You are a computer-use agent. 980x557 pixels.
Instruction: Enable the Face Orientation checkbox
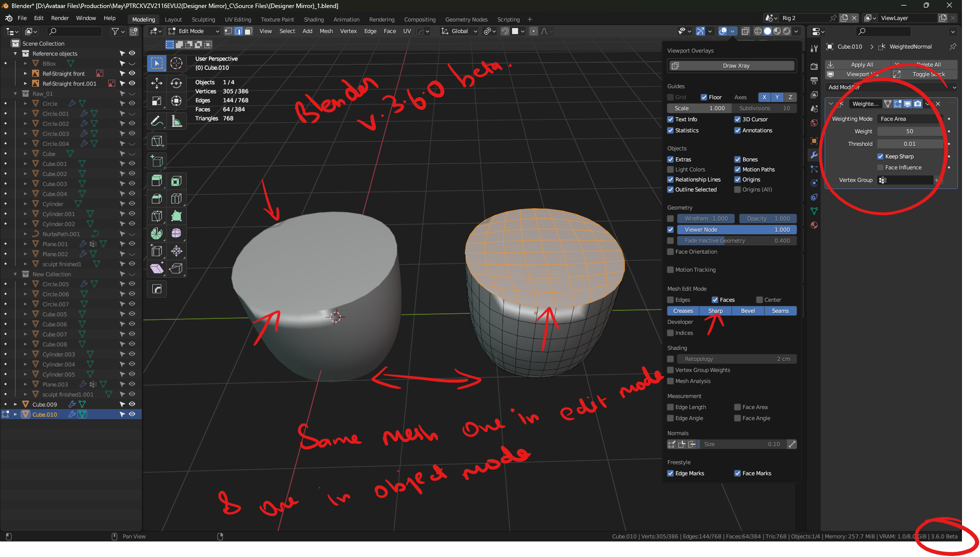[670, 252]
